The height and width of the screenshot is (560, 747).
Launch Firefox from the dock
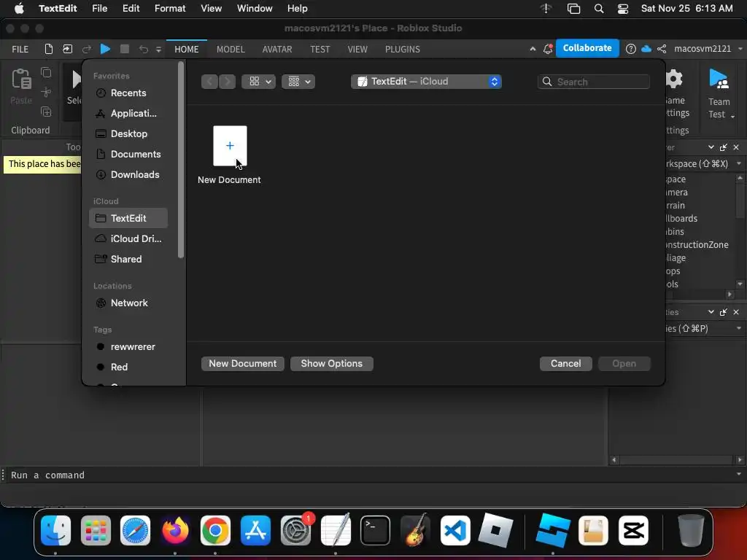[175, 530]
